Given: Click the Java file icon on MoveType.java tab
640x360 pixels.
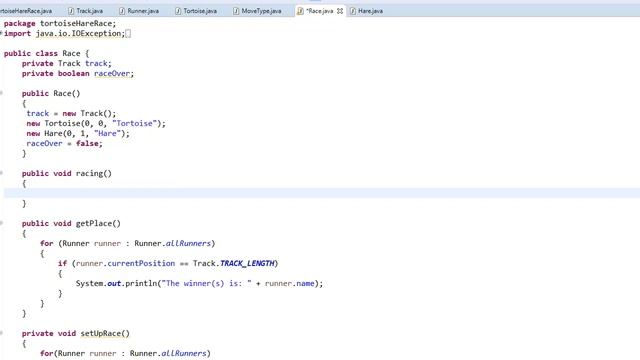Looking at the screenshot, I should pyautogui.click(x=236, y=11).
